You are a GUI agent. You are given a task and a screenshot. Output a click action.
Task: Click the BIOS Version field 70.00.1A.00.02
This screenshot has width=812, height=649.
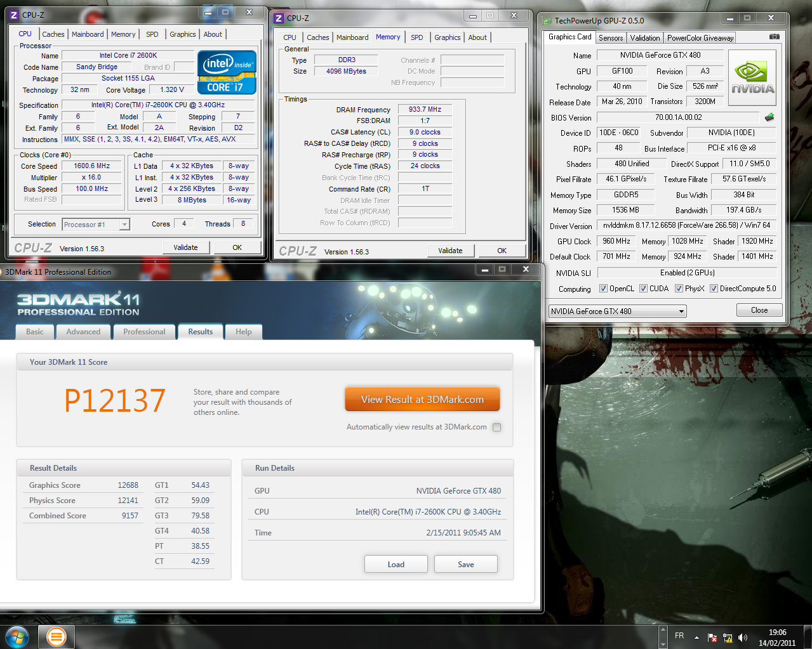[678, 117]
